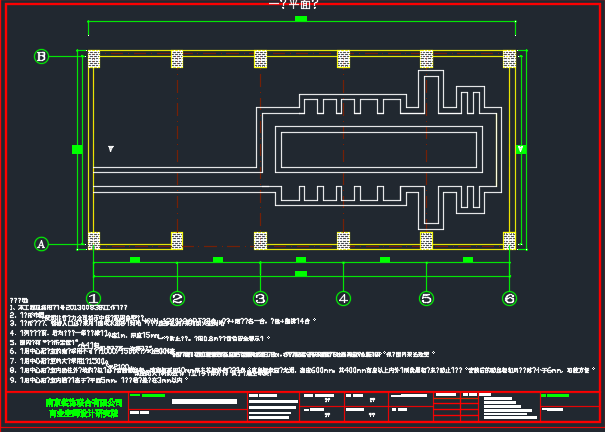Select grid number bubble 3
This screenshot has height=432, width=605.
pos(260,298)
